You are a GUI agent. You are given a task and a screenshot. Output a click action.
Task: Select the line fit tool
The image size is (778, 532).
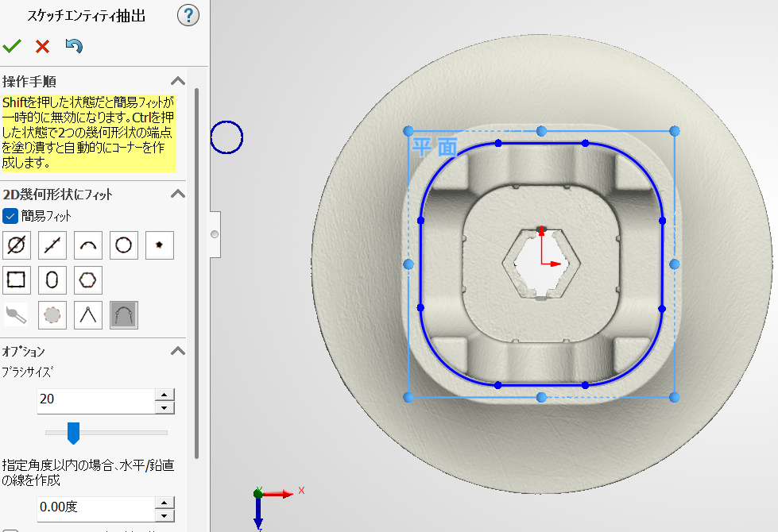click(x=52, y=246)
